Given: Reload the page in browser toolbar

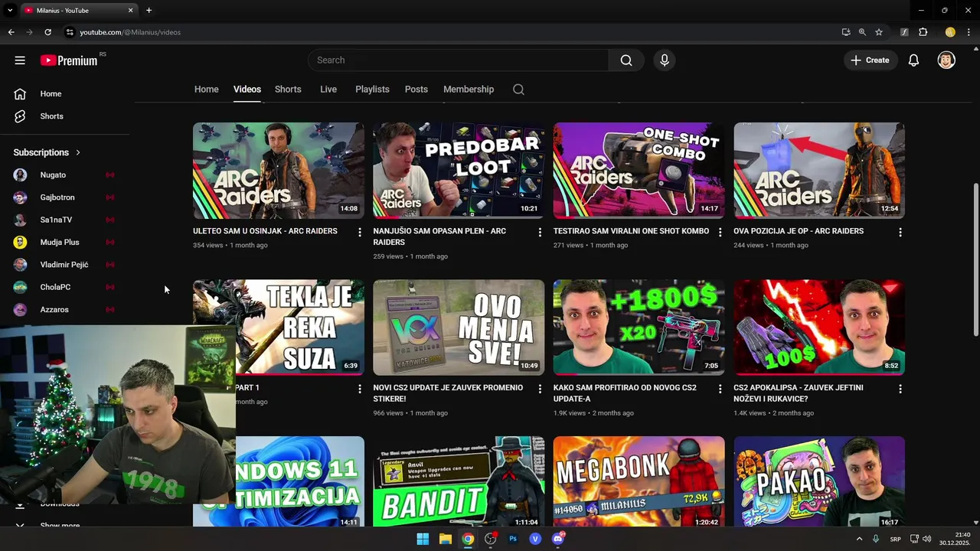Looking at the screenshot, I should pos(47,32).
